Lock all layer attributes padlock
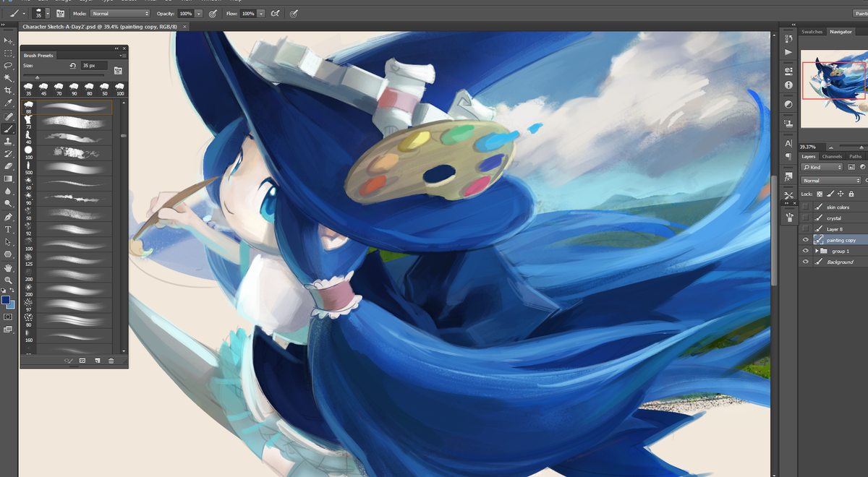This screenshot has height=477, width=868. pos(851,194)
